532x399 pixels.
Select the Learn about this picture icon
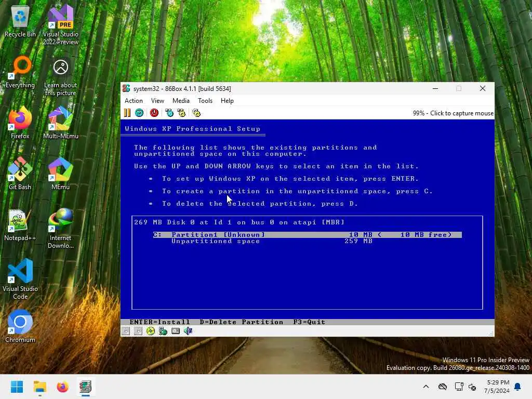pyautogui.click(x=61, y=77)
